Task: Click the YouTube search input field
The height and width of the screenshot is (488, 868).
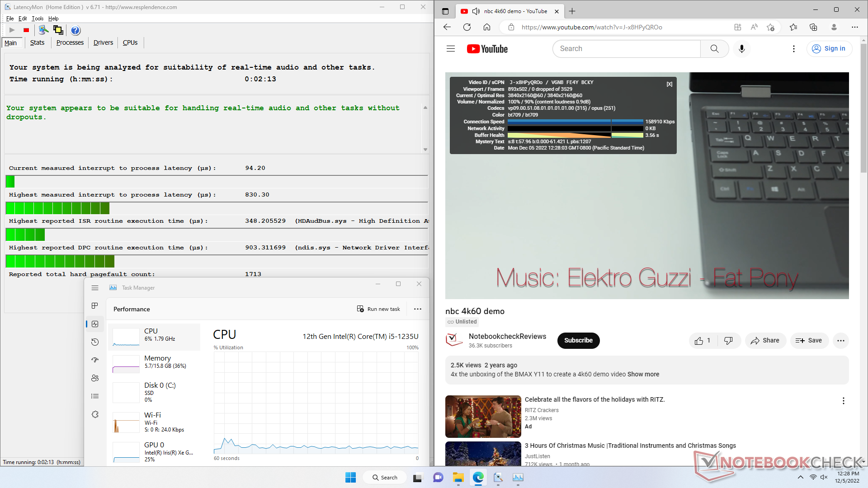Action: (626, 49)
